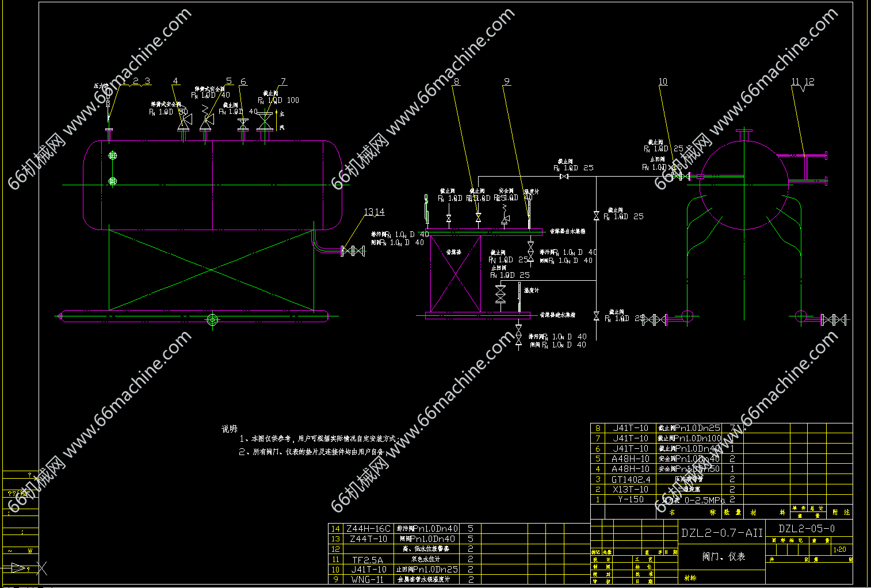Select the safety valve symbol under callout 4
Screen dimensions: 871x588
point(184,122)
